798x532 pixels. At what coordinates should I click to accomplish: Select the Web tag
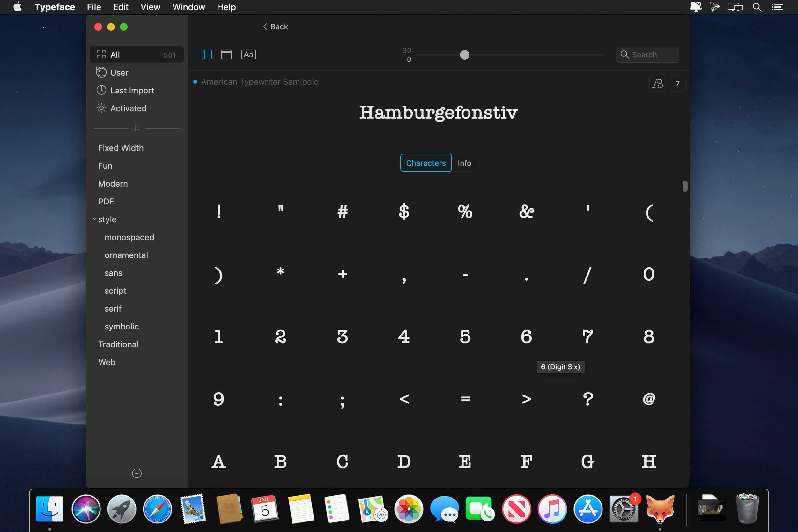tap(107, 362)
